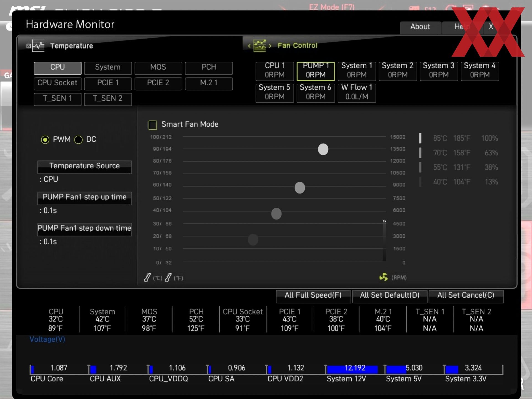Click the 55°C 131°F 38% curve row
This screenshot has height=399, width=532.
click(459, 167)
